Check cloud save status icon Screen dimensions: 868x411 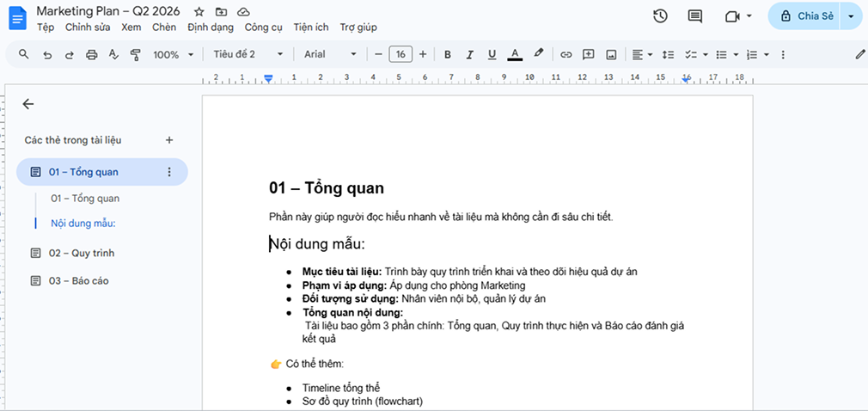[243, 12]
